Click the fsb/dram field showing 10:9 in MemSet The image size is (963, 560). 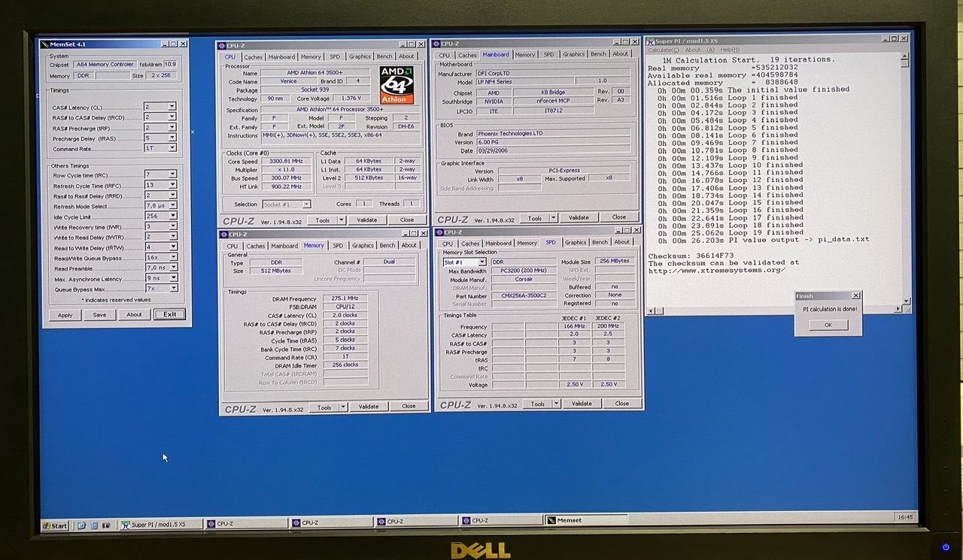click(171, 65)
